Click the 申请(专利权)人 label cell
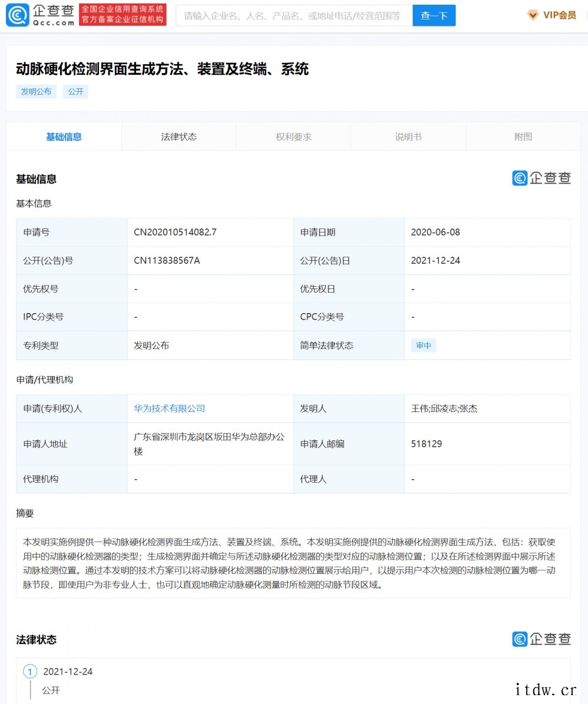Screen dimensions: 588x704 point(72,409)
